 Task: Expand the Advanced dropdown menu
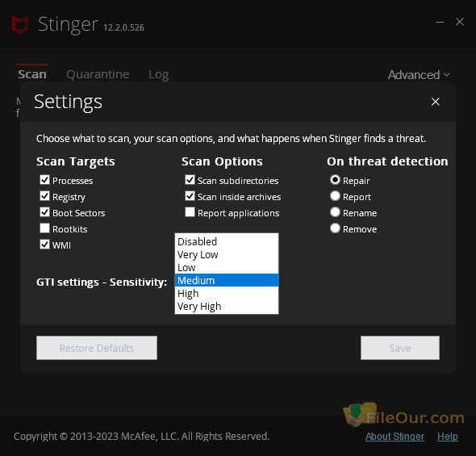(x=419, y=75)
